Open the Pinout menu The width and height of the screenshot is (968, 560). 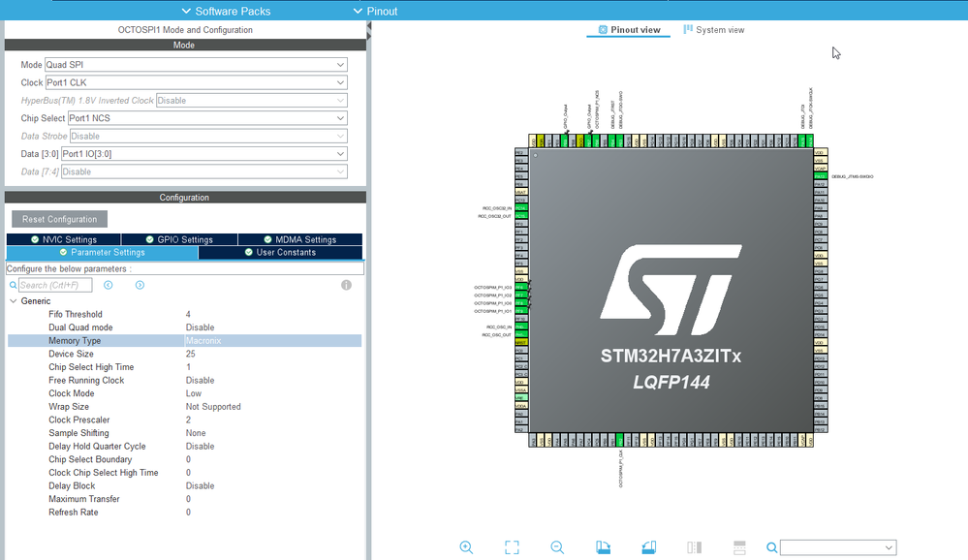(375, 11)
